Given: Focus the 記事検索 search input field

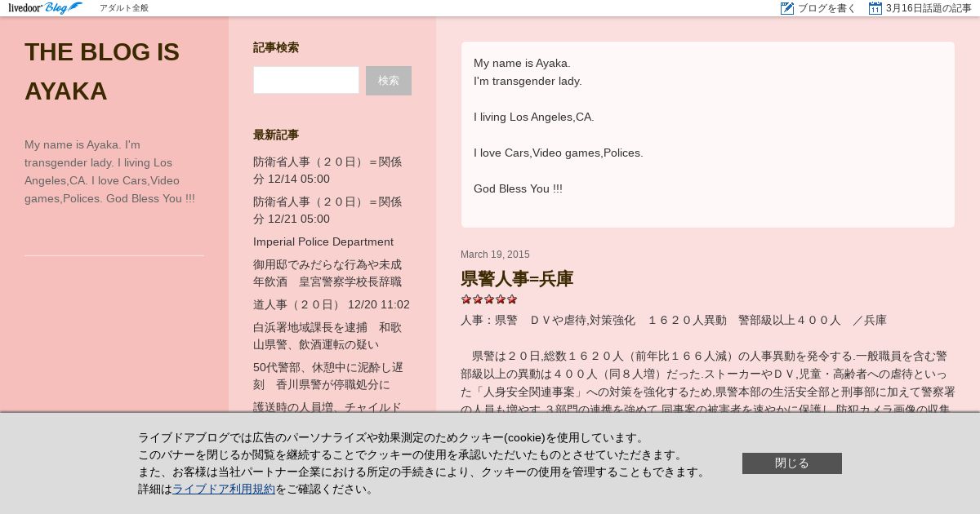Looking at the screenshot, I should (x=306, y=80).
